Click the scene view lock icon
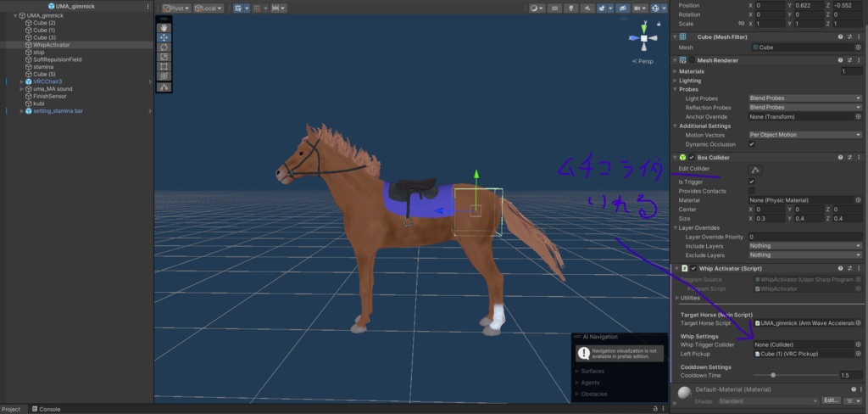Image resolution: width=868 pixels, height=414 pixels. tap(659, 24)
